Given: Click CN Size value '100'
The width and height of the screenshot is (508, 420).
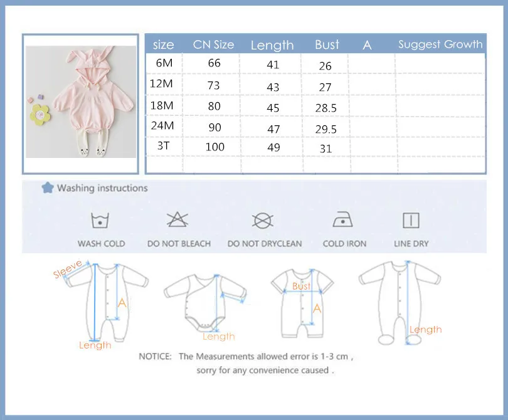Looking at the screenshot, I should click(214, 147).
